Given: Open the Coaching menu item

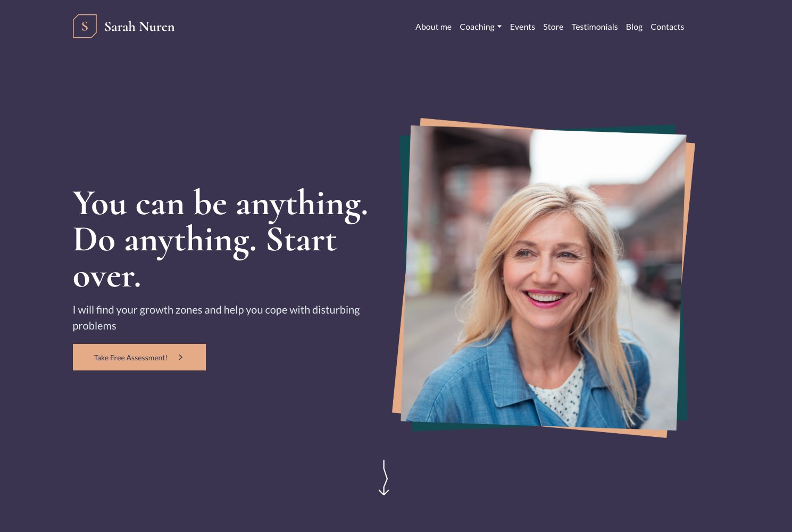Looking at the screenshot, I should click(477, 27).
